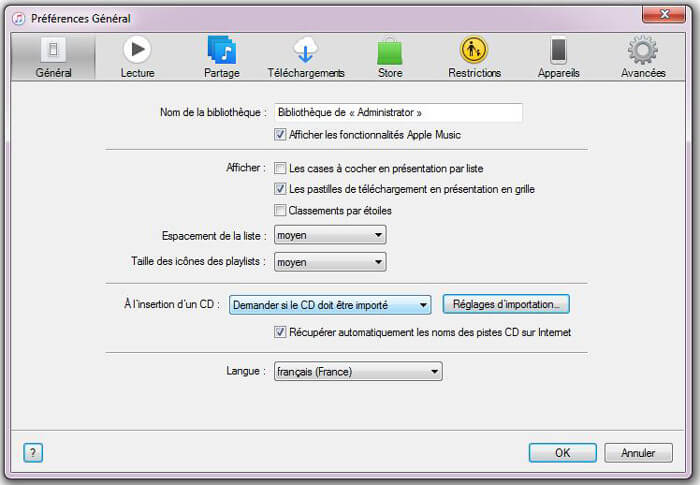Open the Appareils device icon
Screen dimensions: 700x485
[x=558, y=50]
